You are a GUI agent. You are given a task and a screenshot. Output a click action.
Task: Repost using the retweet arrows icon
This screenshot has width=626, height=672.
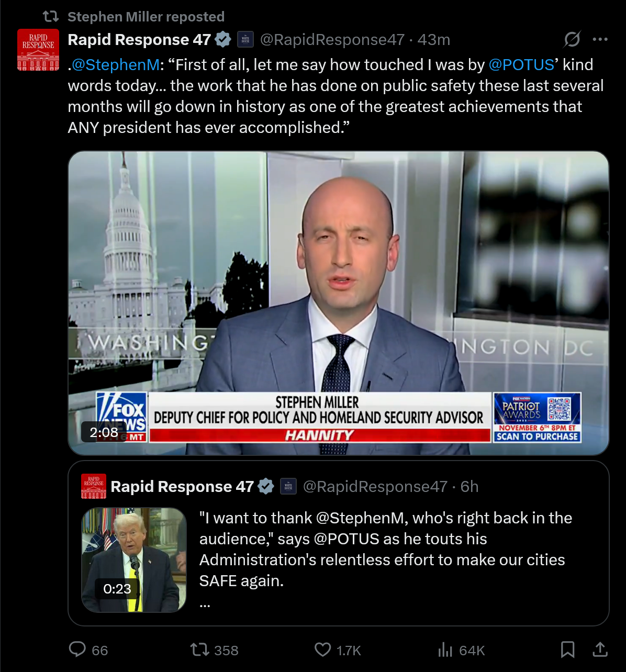(199, 650)
